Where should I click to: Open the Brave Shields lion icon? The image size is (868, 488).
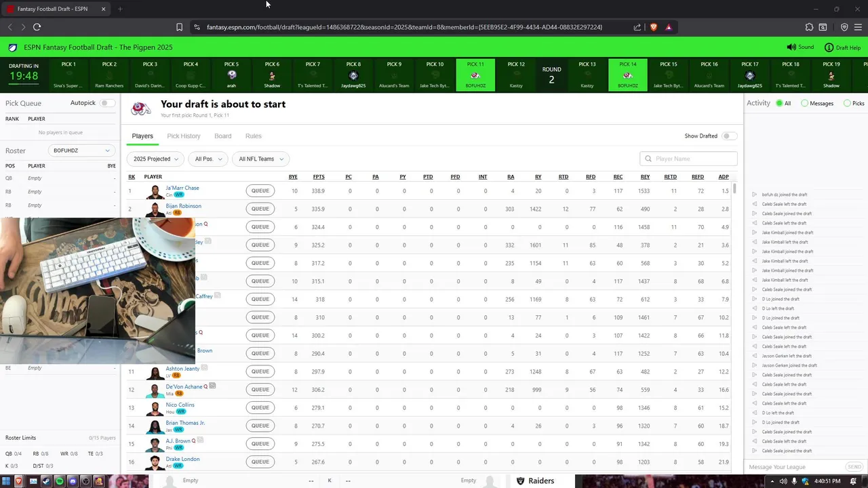pyautogui.click(x=654, y=27)
